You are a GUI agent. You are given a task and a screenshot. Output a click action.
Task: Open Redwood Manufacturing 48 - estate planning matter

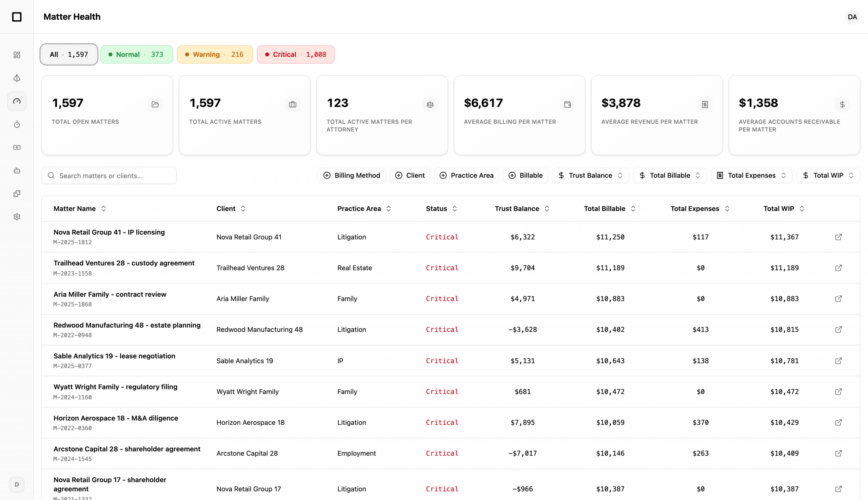(x=127, y=325)
